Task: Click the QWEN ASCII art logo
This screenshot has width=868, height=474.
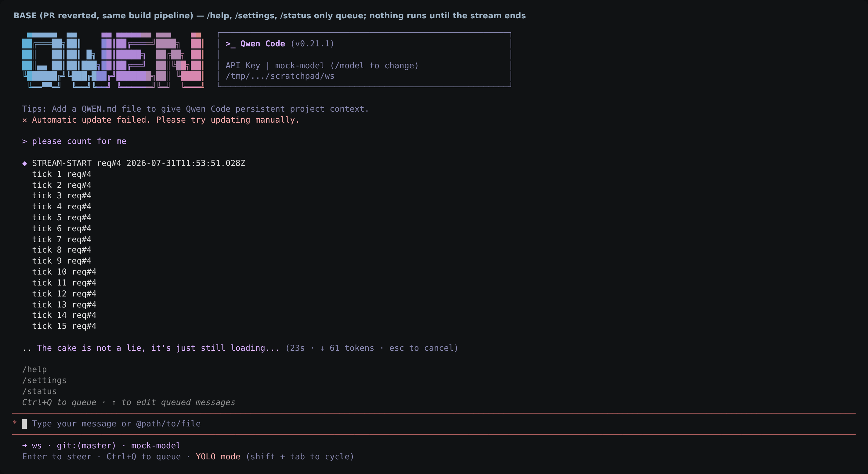Action: pos(113,60)
